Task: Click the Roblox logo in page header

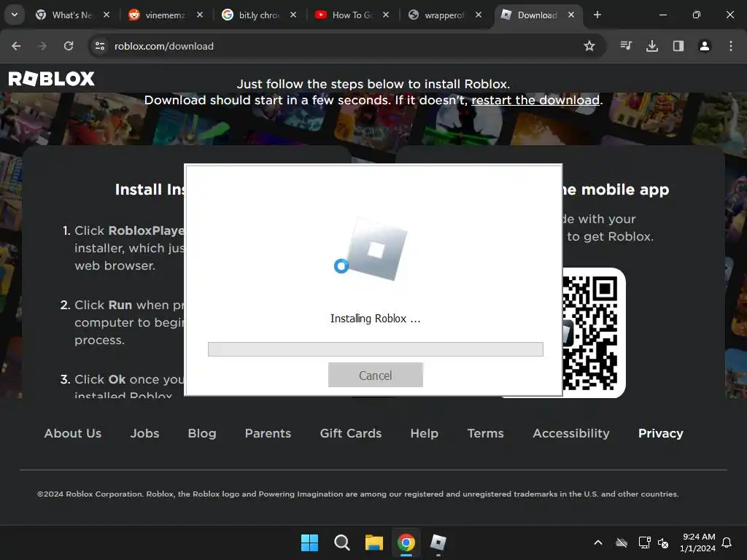Action: [52, 79]
